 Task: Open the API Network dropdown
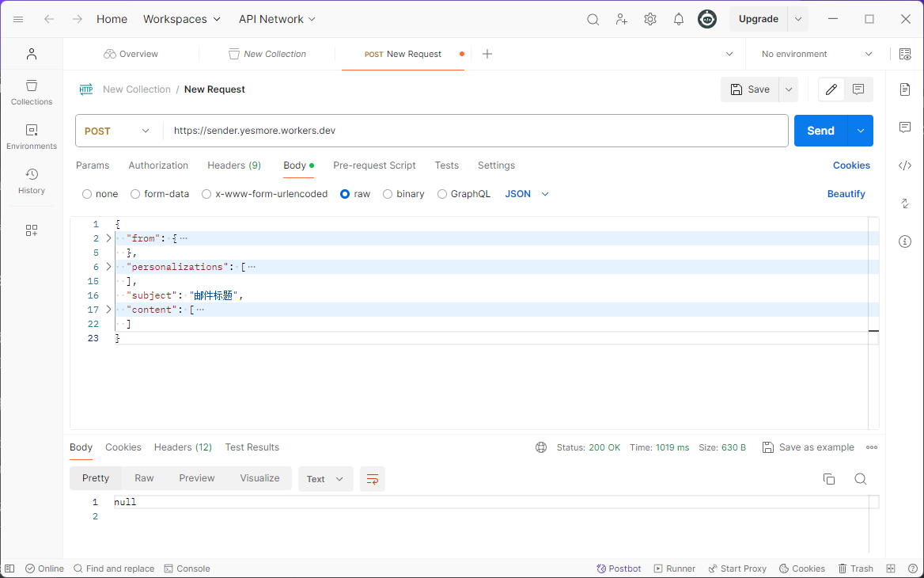(x=277, y=20)
